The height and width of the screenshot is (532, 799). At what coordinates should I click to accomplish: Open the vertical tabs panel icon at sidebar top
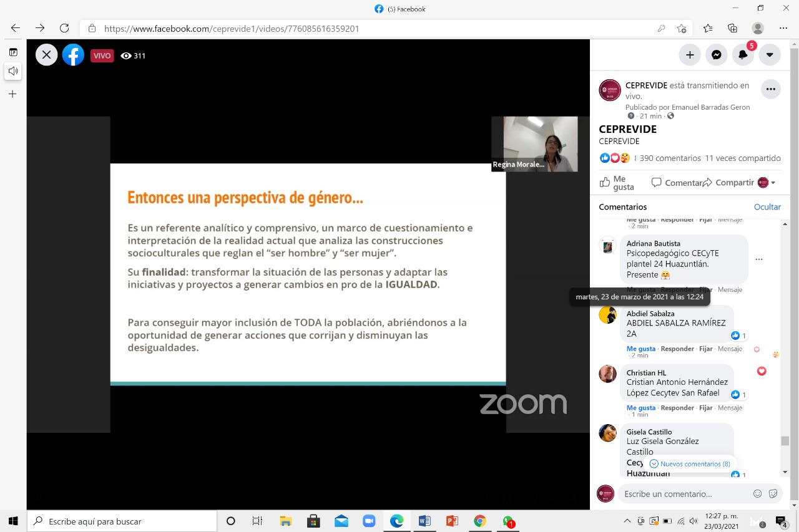pos(13,52)
